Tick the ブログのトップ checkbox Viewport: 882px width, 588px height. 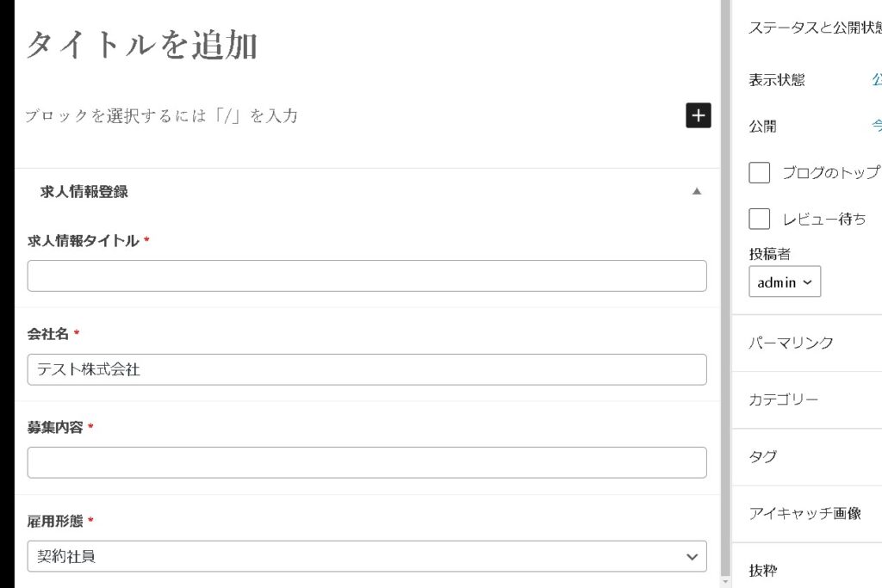tap(759, 173)
